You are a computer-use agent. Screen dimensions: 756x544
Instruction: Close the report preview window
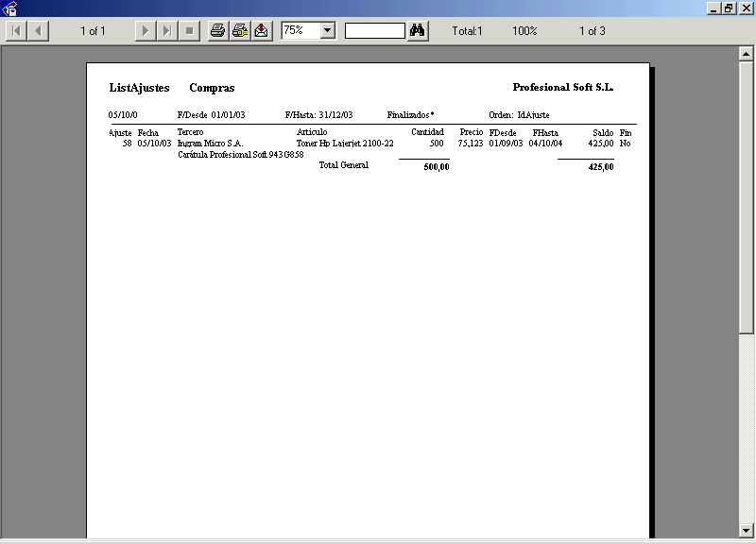point(745,8)
